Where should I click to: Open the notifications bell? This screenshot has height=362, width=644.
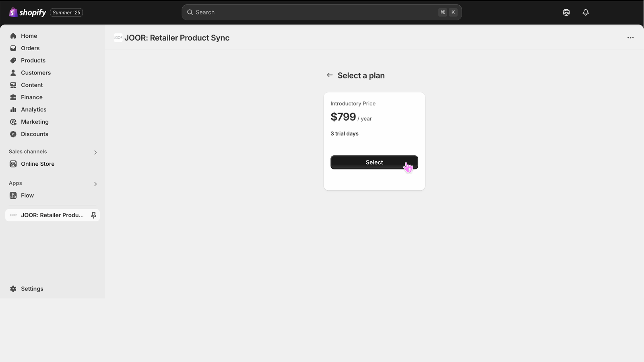[586, 12]
